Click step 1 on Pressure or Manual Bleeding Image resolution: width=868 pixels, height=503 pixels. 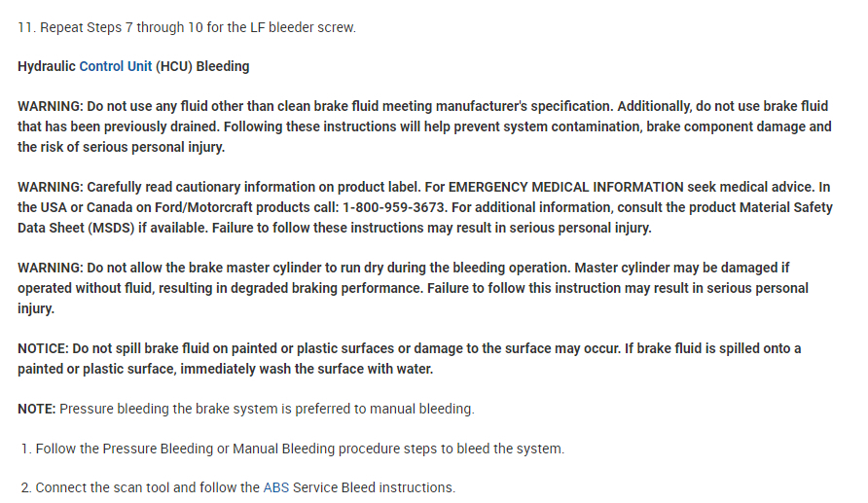[x=299, y=449]
